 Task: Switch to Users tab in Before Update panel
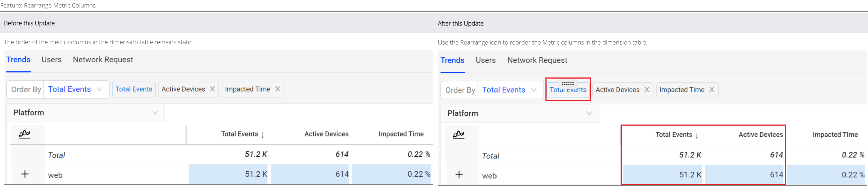point(52,60)
